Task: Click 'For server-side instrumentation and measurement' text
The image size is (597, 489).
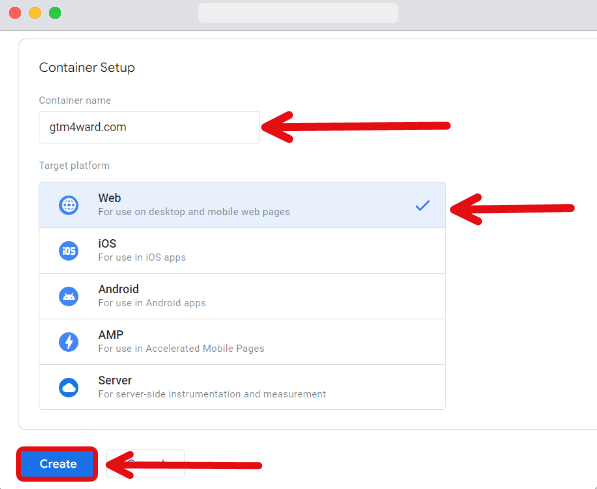Action: point(212,394)
